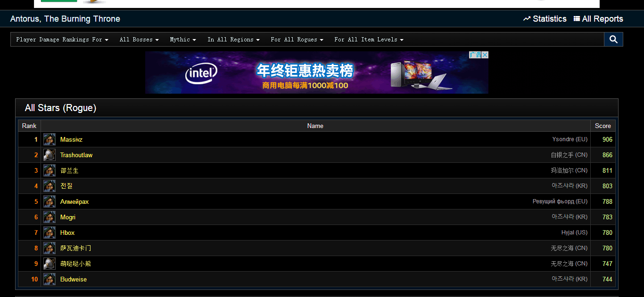The height and width of the screenshot is (297, 644).
Task: Click Budweise's spec icon
Action: tap(50, 279)
